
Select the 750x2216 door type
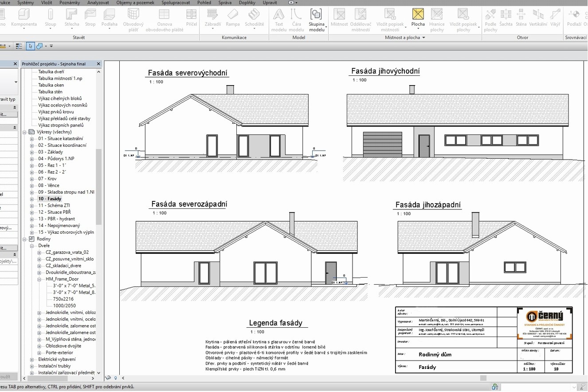click(64, 299)
